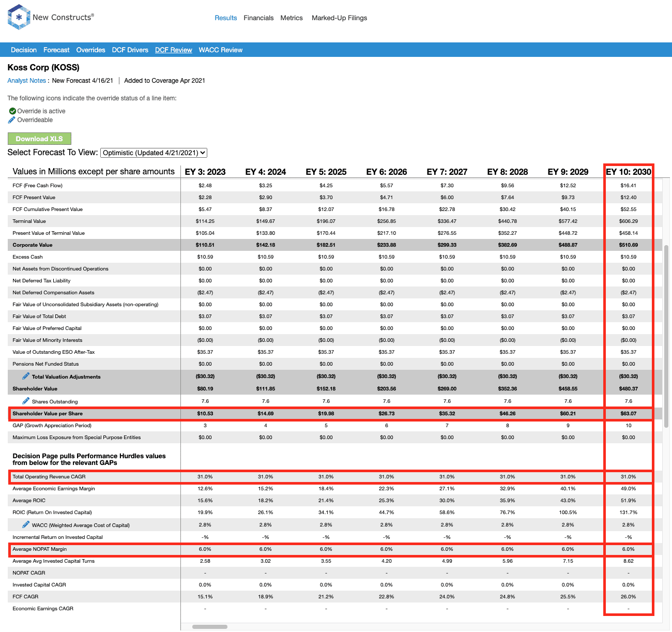Click the Koss Corp (KOSS) heading

[x=43, y=67]
